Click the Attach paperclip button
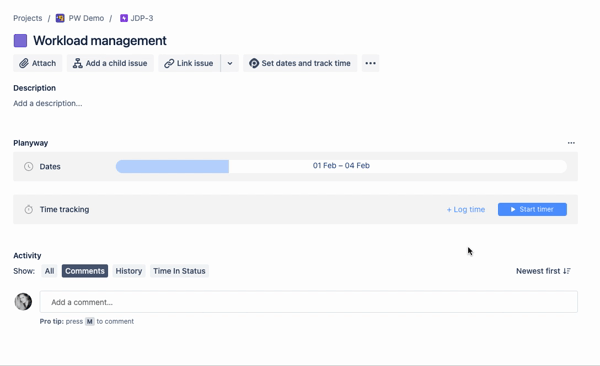Image resolution: width=600 pixels, height=366 pixels. click(x=38, y=63)
